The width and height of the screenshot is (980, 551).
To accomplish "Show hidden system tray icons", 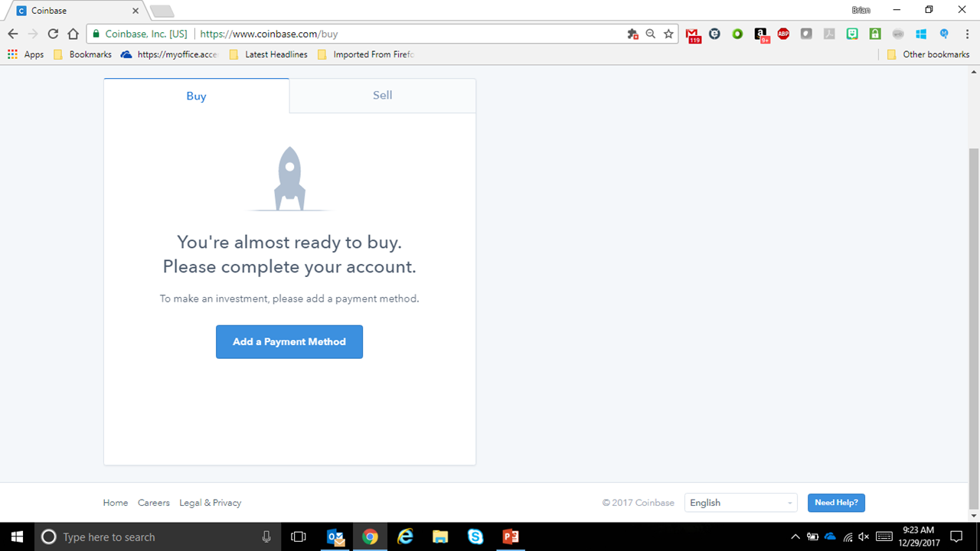I will (795, 536).
